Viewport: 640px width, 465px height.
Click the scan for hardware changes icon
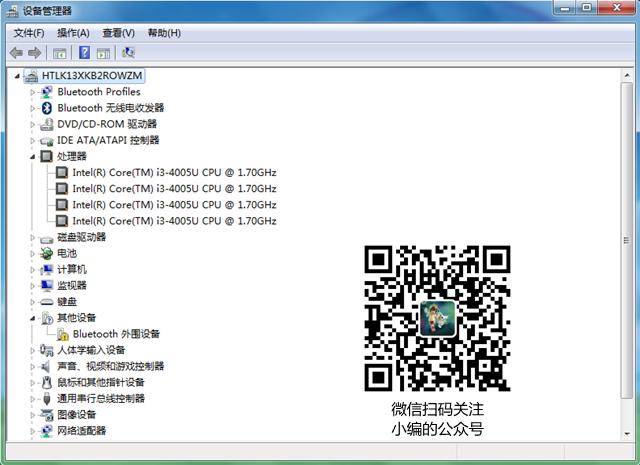coord(129,53)
